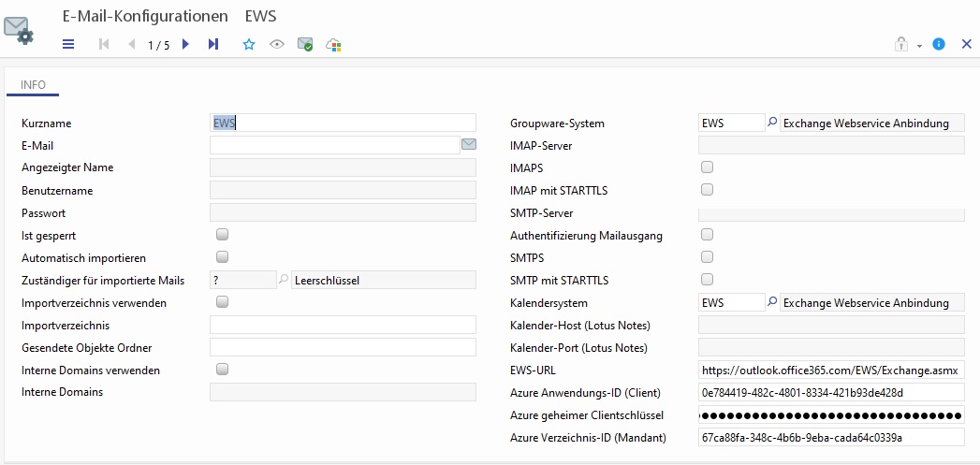Open the hamburger menu in the toolbar

(x=68, y=44)
